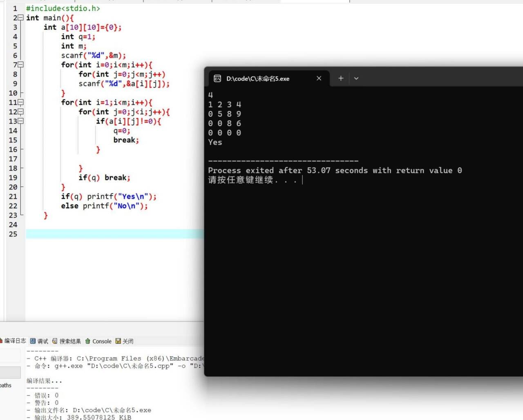The width and height of the screenshot is (523, 420).
Task: Click the gray button above the paths label
Action: [10, 372]
